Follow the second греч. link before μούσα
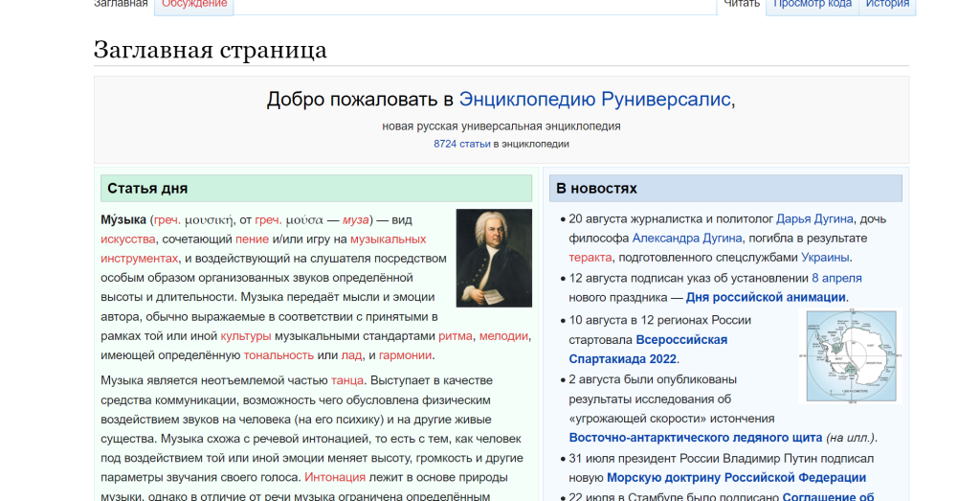The width and height of the screenshot is (980, 501). [x=268, y=220]
